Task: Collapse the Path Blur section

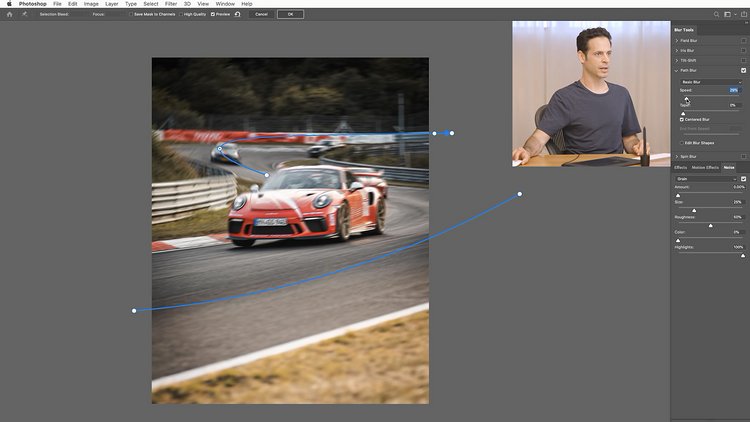Action: click(x=676, y=70)
